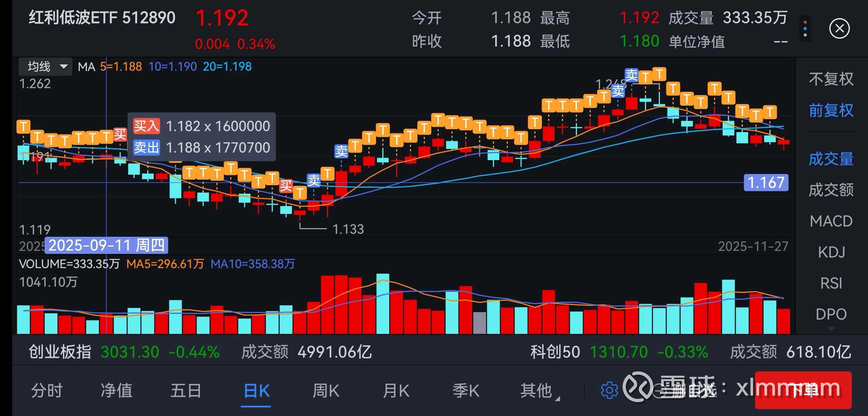The width and height of the screenshot is (868, 416).
Task: Switch indicator to MACD
Action: click(831, 221)
